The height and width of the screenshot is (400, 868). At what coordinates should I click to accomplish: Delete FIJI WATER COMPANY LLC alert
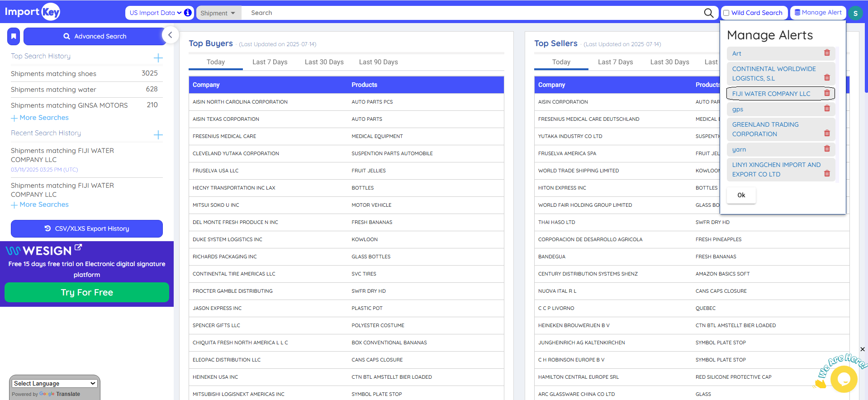tap(827, 93)
